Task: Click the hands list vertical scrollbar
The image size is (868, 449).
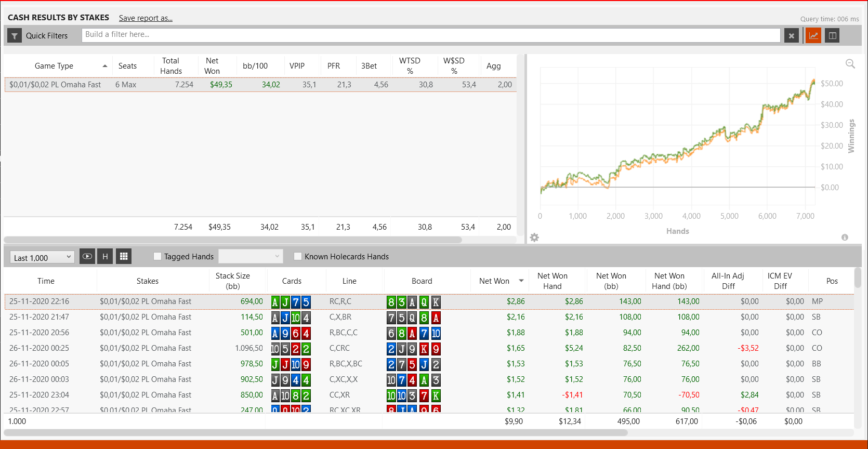Action: 858,278
